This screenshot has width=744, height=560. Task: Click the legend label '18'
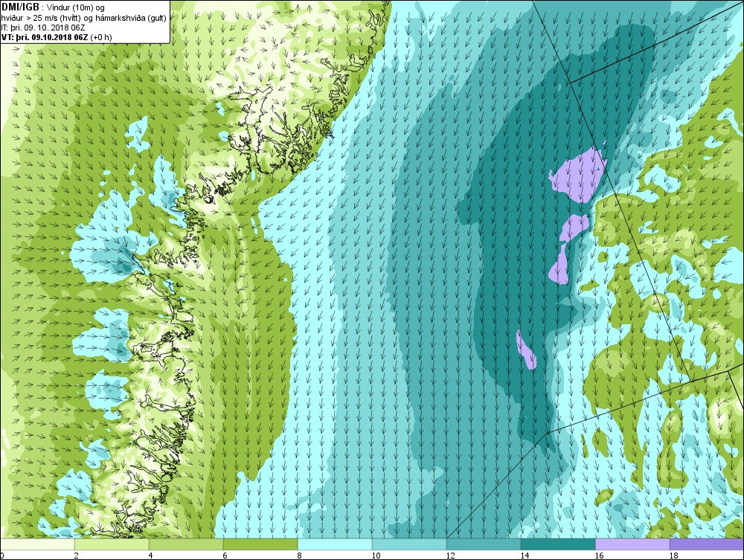point(674,556)
